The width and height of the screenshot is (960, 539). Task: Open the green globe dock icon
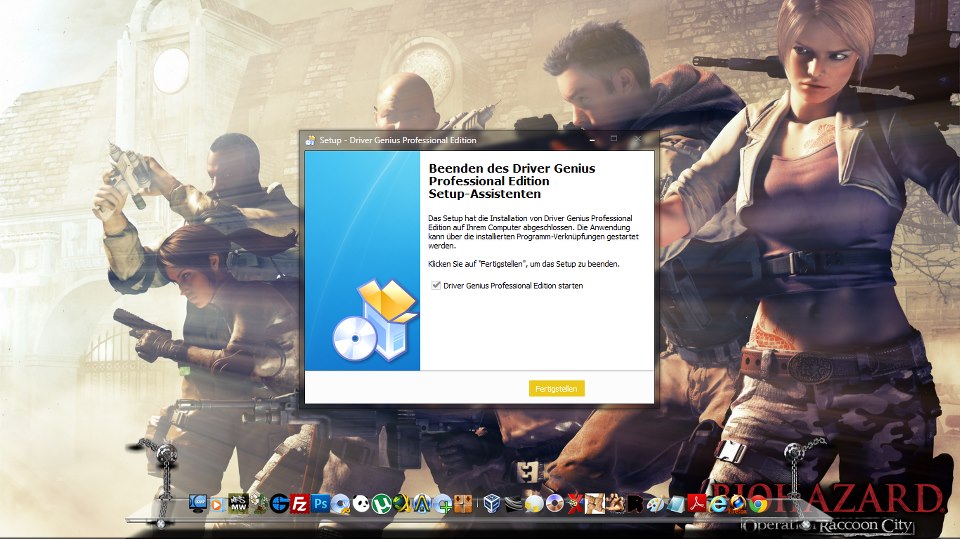[x=402, y=503]
